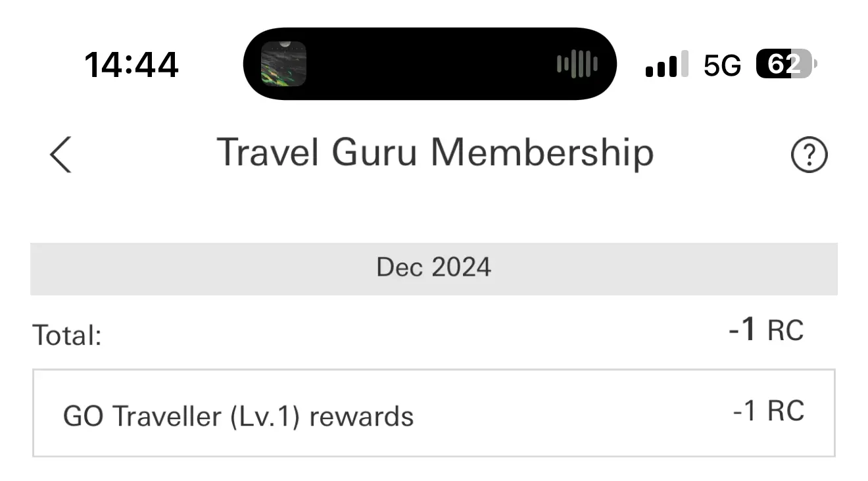Tap the word rewards in the entry
This screenshot has width=868, height=481.
pyautogui.click(x=361, y=417)
